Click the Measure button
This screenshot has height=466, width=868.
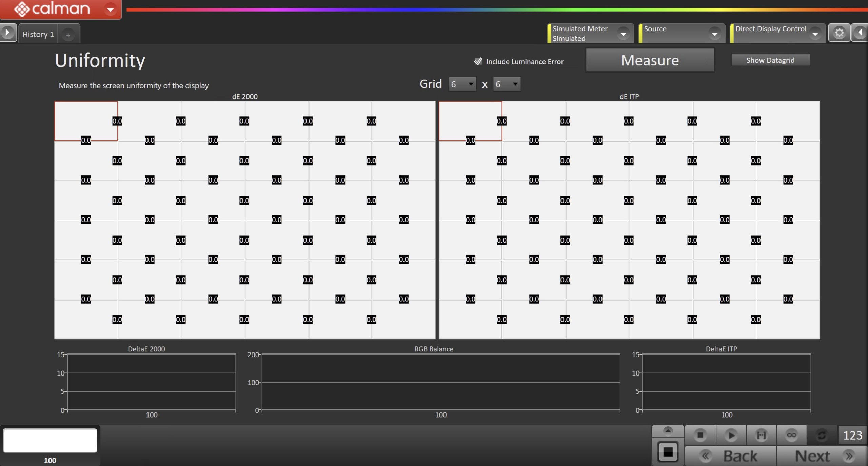click(650, 60)
